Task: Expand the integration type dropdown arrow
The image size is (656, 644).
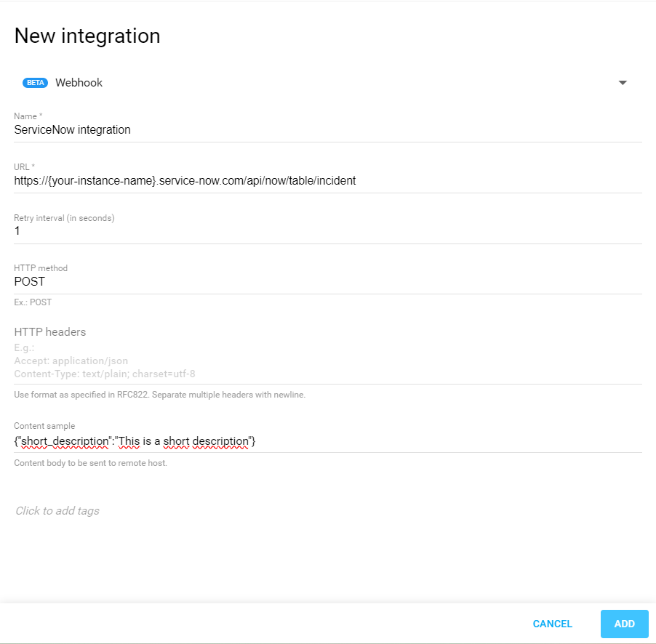Action: point(623,83)
